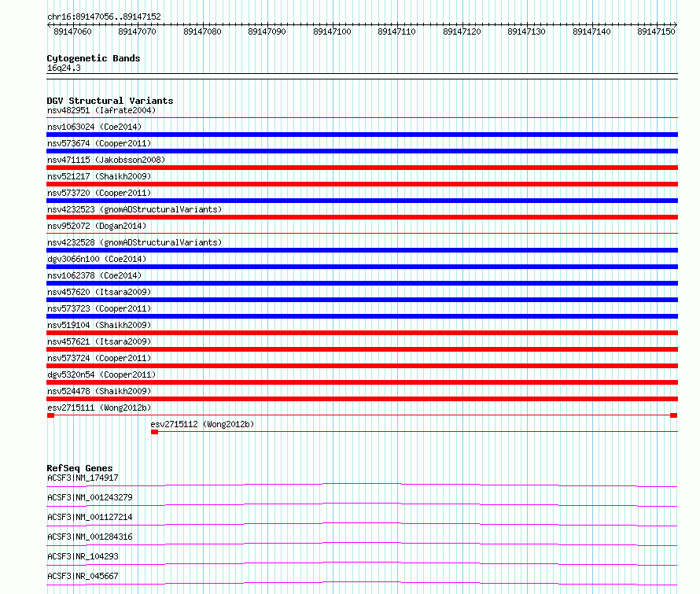Image resolution: width=700 pixels, height=594 pixels.
Task: Click variant label nsv457621 (Itsara2009)
Action: pos(99,341)
